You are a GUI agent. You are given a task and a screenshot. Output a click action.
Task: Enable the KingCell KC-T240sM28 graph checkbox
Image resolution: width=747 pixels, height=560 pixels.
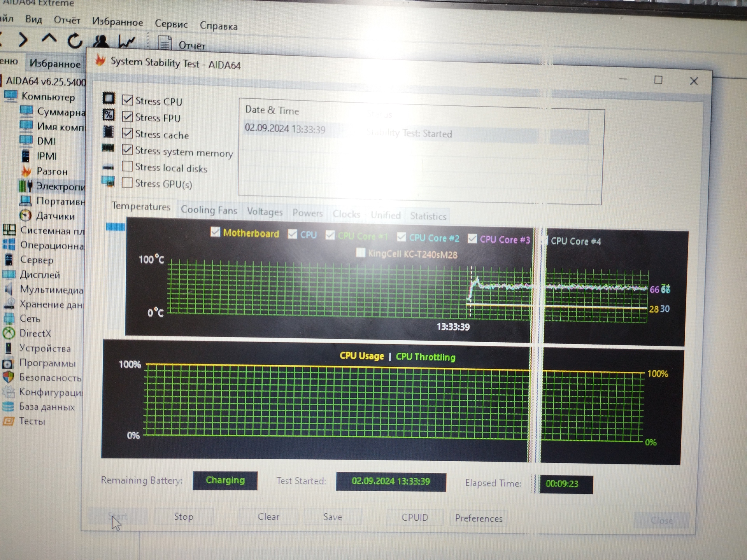point(361,253)
